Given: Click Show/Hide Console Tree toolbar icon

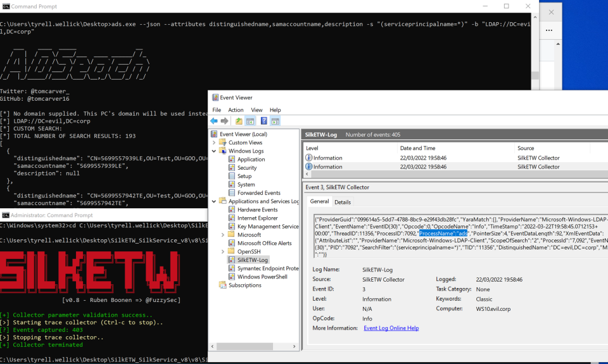Looking at the screenshot, I should [x=250, y=121].
